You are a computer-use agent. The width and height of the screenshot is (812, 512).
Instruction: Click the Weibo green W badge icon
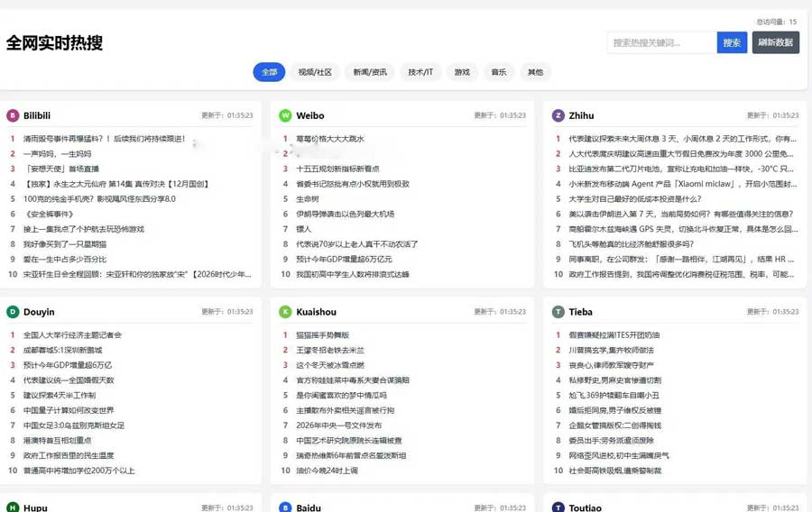click(285, 115)
